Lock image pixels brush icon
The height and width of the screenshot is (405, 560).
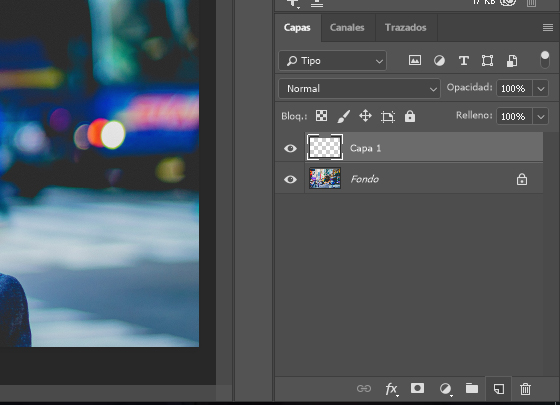pyautogui.click(x=344, y=116)
